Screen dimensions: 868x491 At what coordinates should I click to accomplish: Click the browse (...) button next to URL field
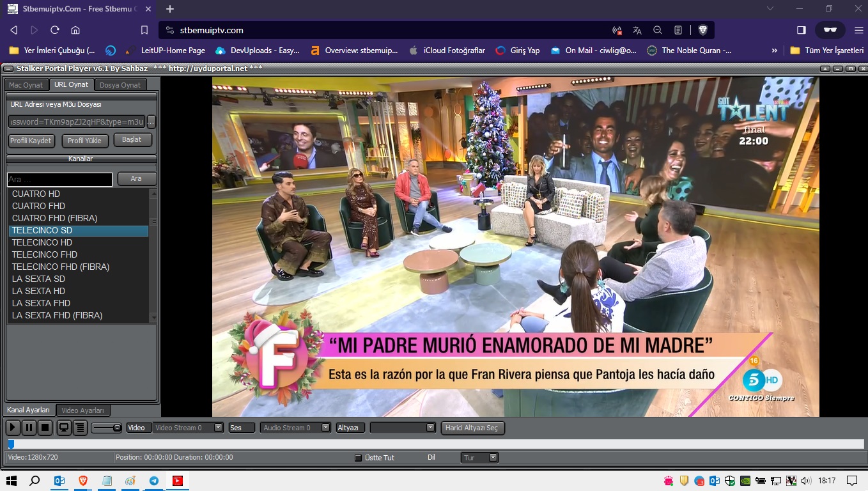pyautogui.click(x=151, y=121)
